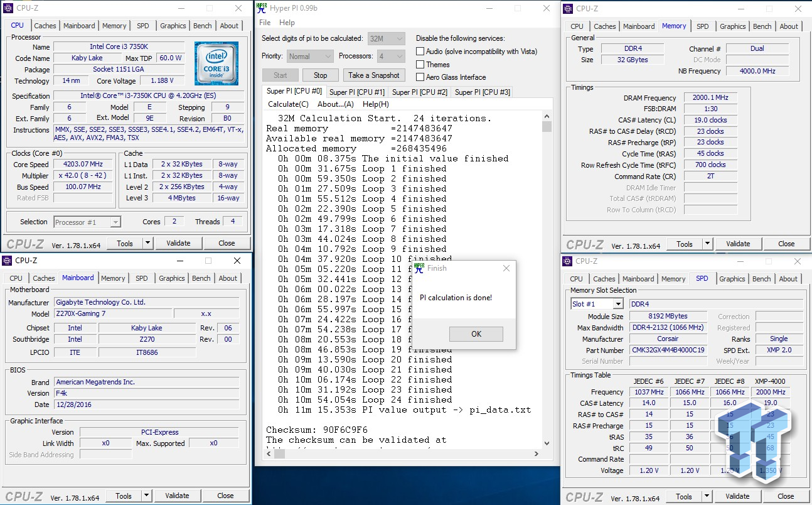812x505 pixels.
Task: Switch to Super PI [CPU #2] tab
Action: point(419,92)
